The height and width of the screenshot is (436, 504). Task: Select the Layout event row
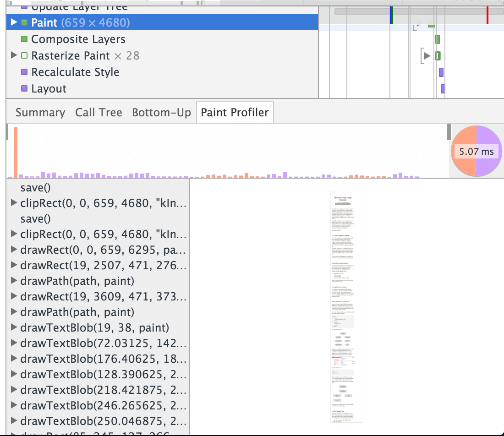pyautogui.click(x=162, y=88)
